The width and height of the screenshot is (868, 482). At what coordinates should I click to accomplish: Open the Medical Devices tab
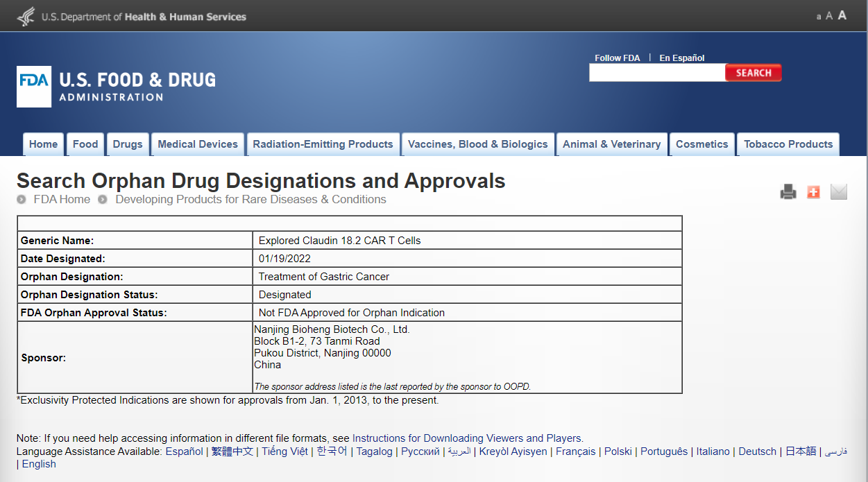pyautogui.click(x=198, y=144)
